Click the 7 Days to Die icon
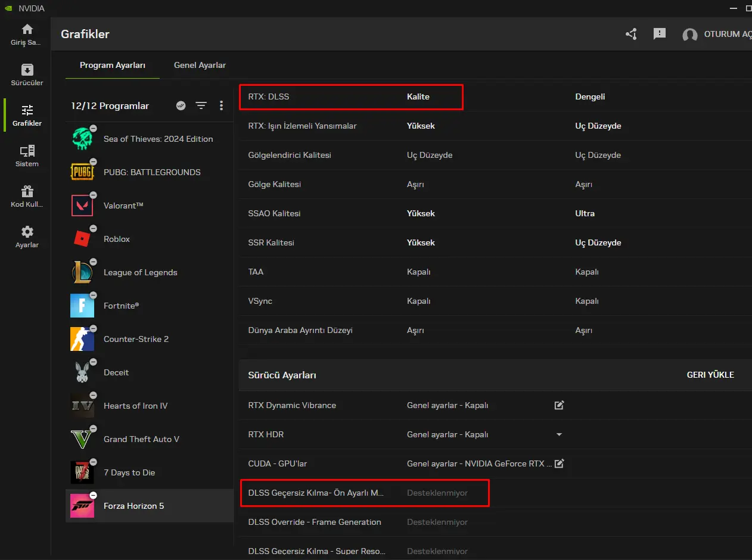The image size is (752, 560). pos(82,472)
